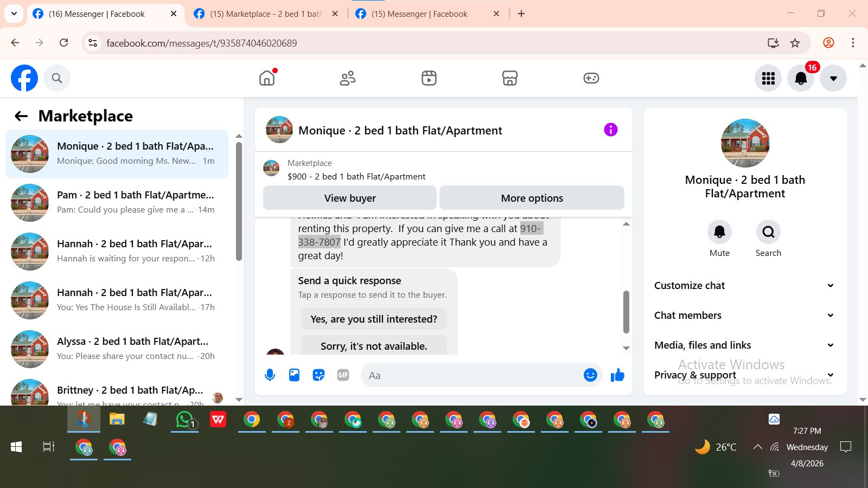Viewport: 868px width, 488px height.
Task: Attach a photo using the image icon
Action: [x=294, y=375]
